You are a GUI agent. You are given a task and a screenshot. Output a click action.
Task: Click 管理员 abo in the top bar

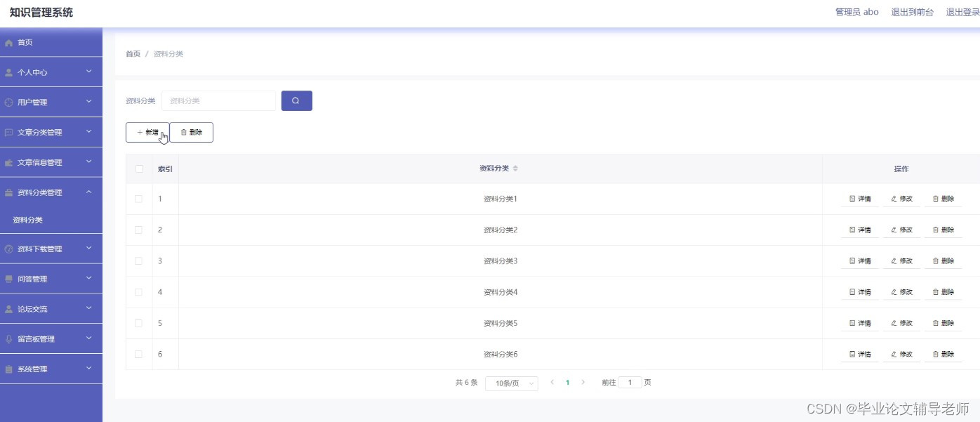(x=857, y=12)
